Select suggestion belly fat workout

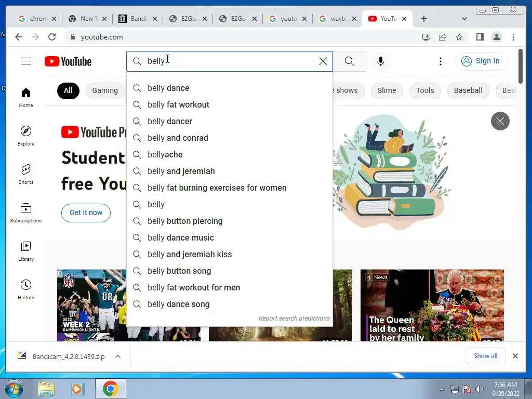pyautogui.click(x=229, y=104)
